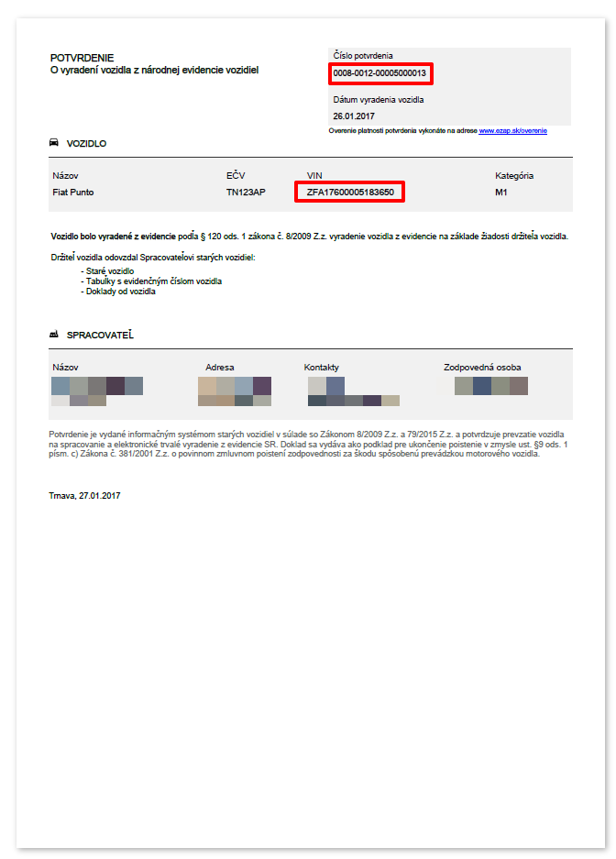Click the 'Kategória' column header
Viewport: 616px width, 859px height.
[514, 175]
